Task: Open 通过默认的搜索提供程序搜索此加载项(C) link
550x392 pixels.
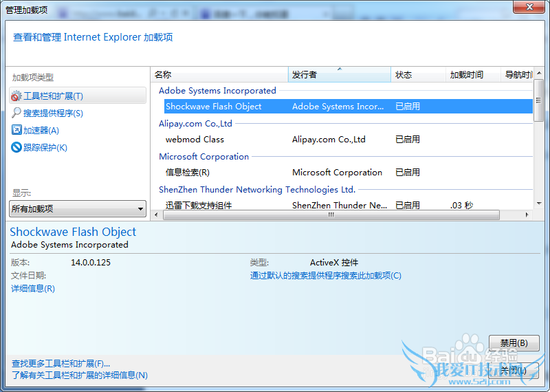Action: point(325,276)
